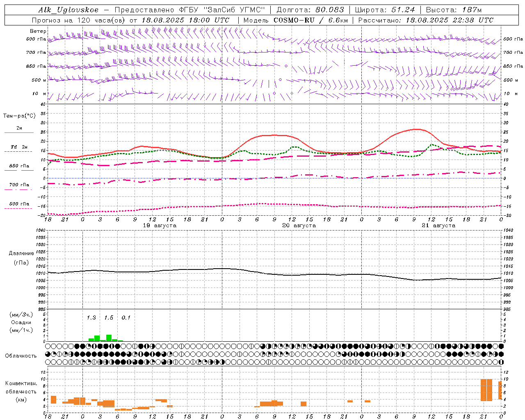The width and height of the screenshot is (525, 420).
Task: Click the Облачность cloud cover label
Action: click(x=21, y=356)
